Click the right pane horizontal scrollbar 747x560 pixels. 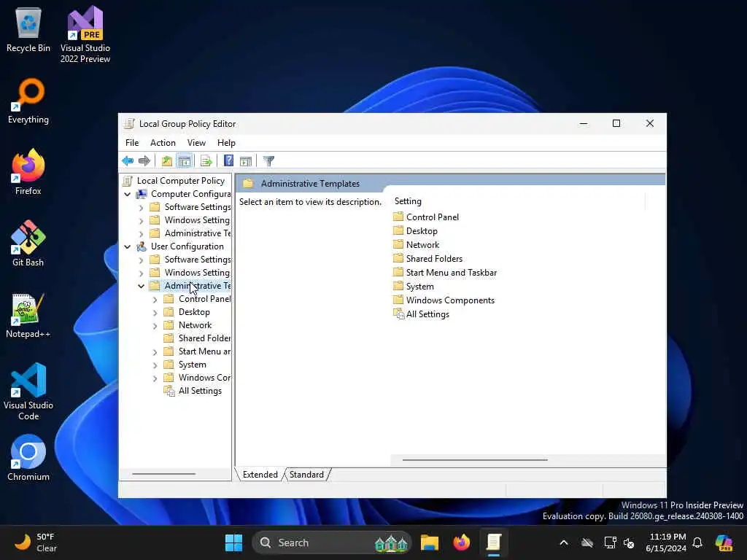click(475, 460)
